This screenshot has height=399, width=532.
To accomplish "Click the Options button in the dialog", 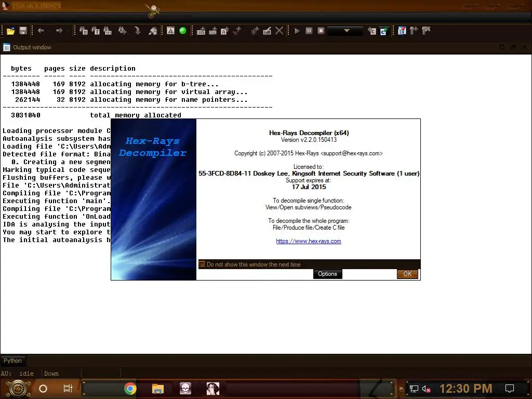I will click(x=327, y=274).
